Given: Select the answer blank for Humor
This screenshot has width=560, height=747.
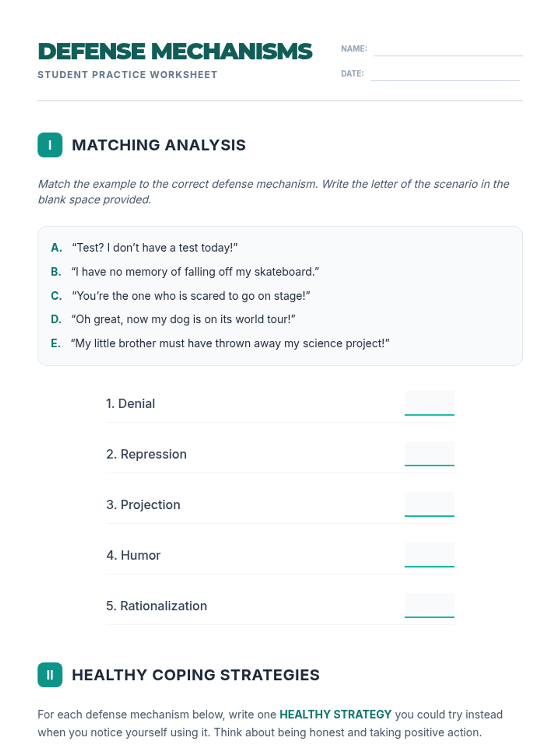Looking at the screenshot, I should pos(429,555).
